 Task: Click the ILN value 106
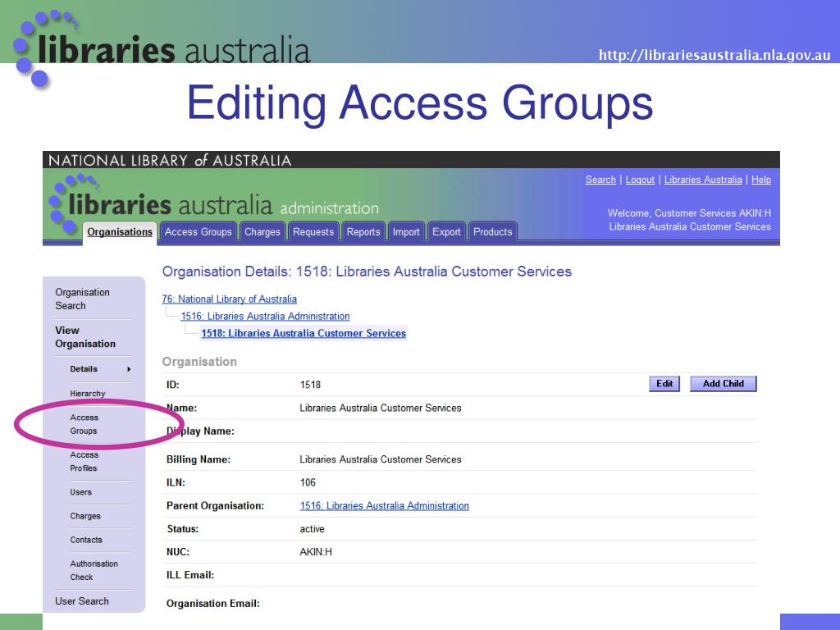click(308, 482)
